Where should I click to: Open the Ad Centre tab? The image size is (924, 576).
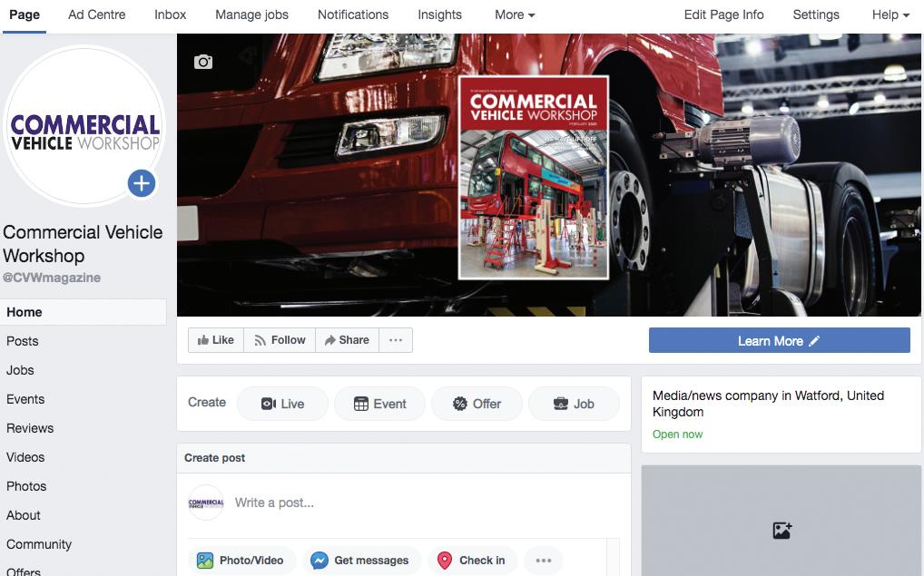click(96, 15)
